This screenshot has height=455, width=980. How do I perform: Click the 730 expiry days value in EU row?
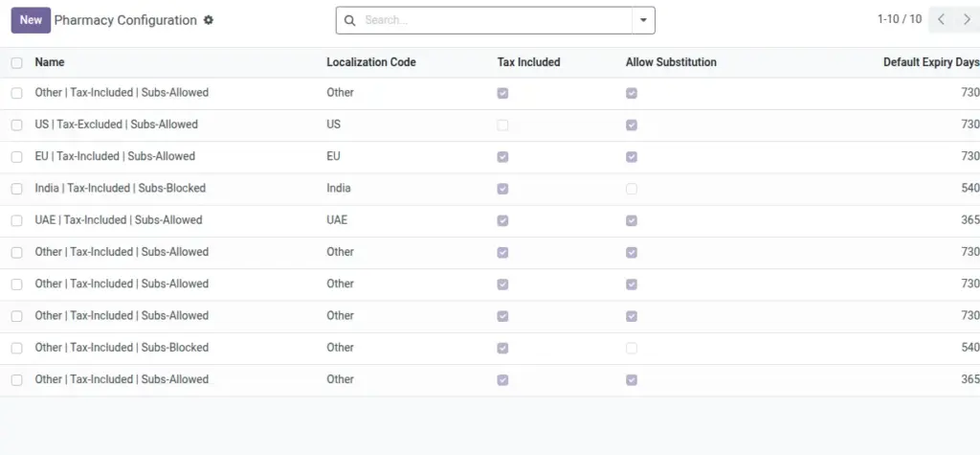coord(970,156)
